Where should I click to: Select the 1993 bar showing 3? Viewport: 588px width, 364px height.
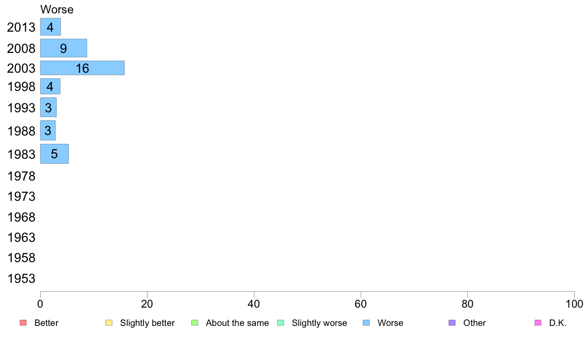pyautogui.click(x=49, y=108)
